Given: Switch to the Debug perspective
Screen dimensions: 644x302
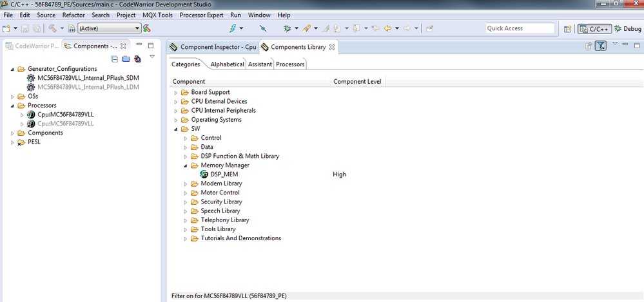Looking at the screenshot, I should [x=627, y=29].
